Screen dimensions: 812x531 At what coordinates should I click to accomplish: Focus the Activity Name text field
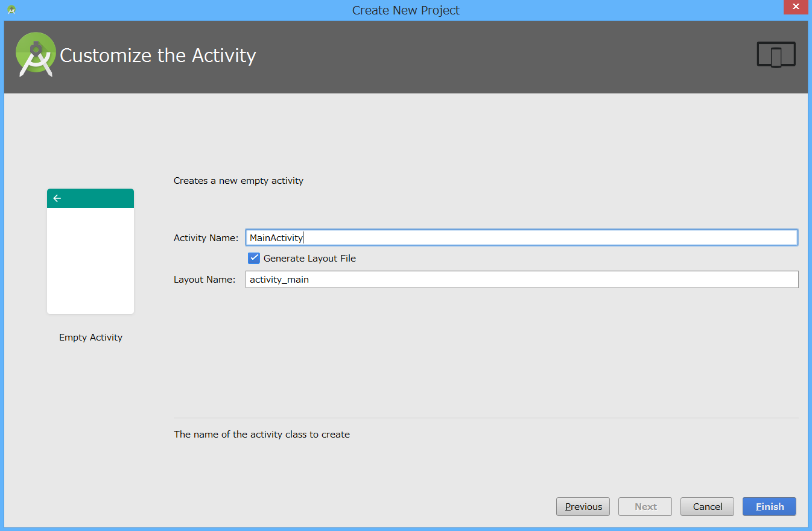(x=521, y=237)
